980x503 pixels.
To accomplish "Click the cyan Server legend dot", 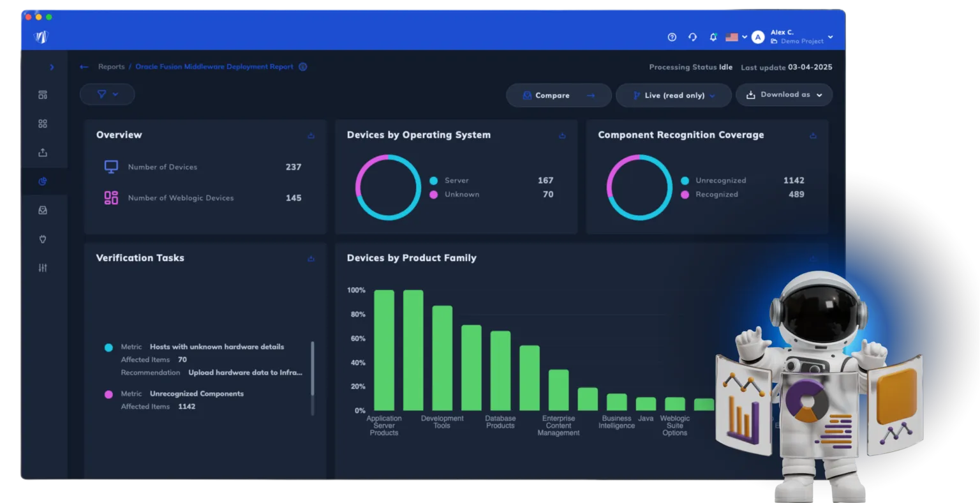I will point(434,181).
